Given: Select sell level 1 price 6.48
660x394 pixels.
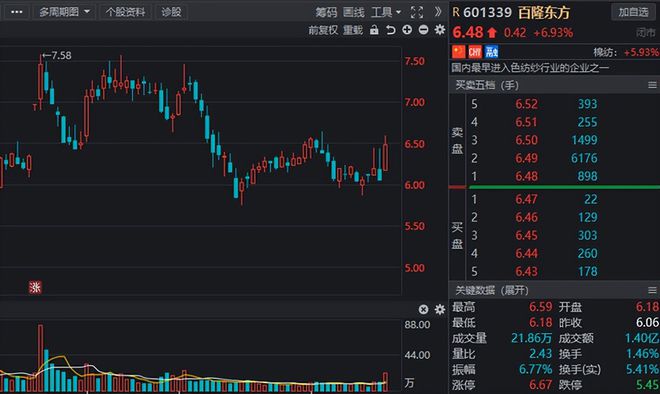Looking at the screenshot, I should point(526,176).
